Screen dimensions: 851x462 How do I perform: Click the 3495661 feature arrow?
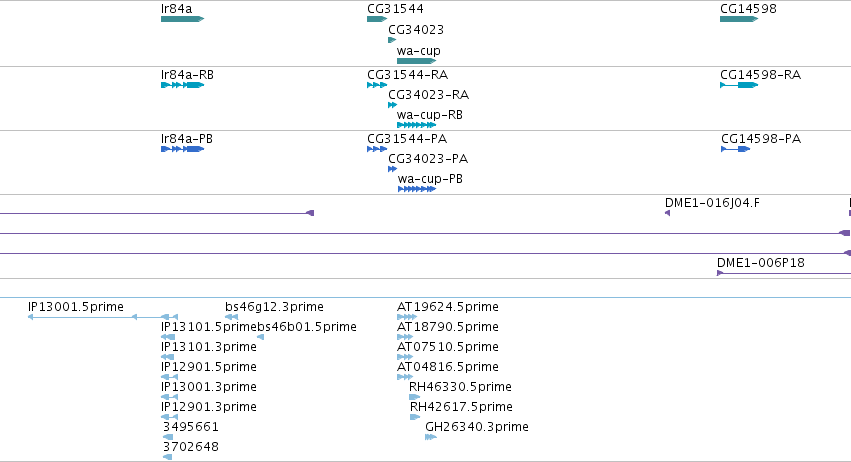(168, 437)
